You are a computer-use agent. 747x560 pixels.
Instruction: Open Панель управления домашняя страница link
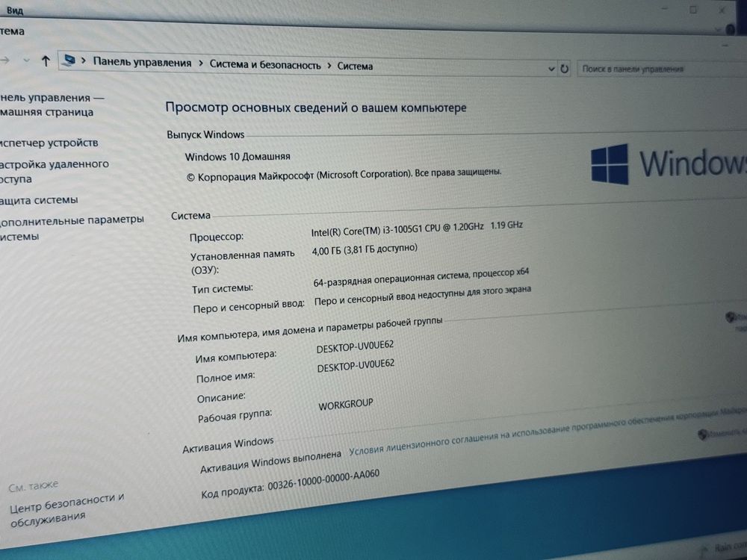tap(52, 105)
